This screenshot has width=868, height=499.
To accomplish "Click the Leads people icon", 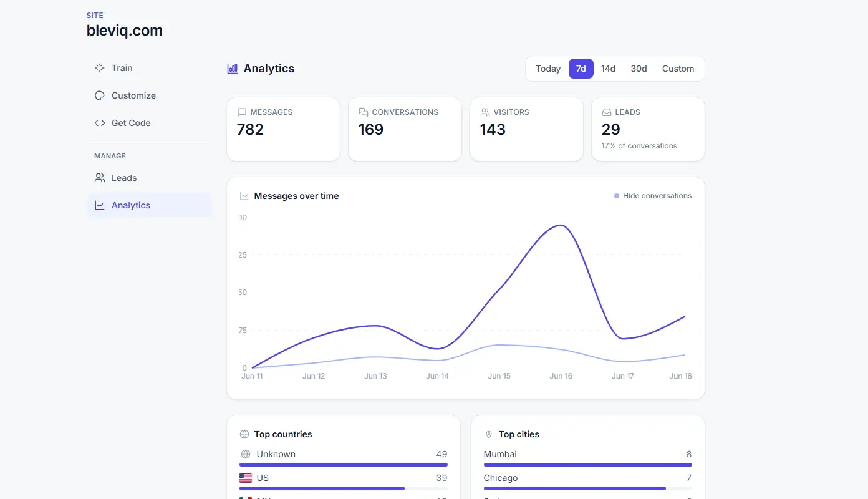I will pyautogui.click(x=100, y=178).
